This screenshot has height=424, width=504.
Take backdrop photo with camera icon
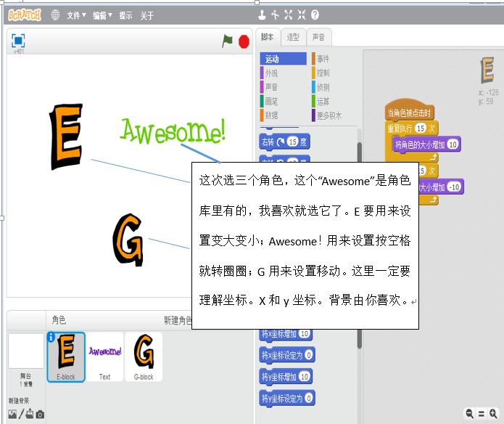pos(40,415)
